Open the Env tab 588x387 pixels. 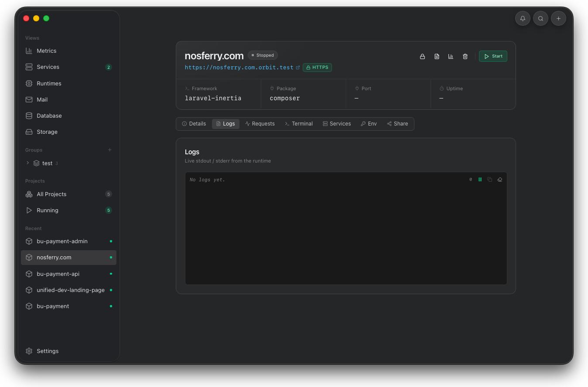point(369,124)
